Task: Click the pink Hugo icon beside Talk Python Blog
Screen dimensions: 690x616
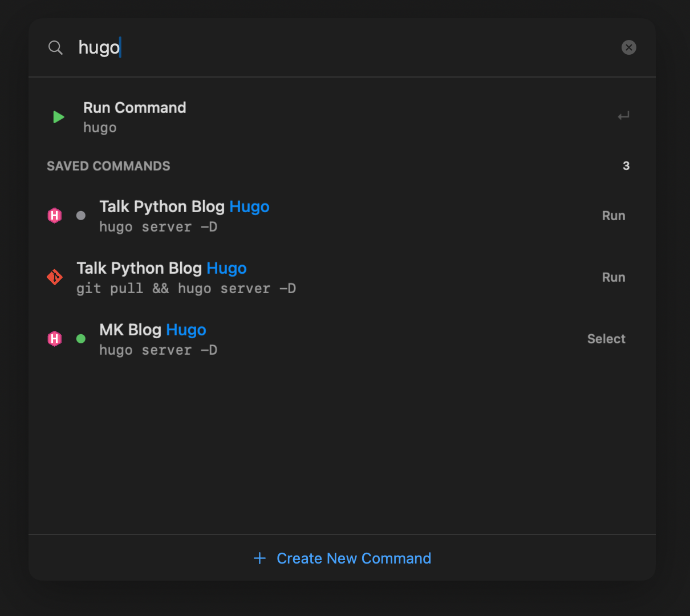Action: (x=54, y=215)
